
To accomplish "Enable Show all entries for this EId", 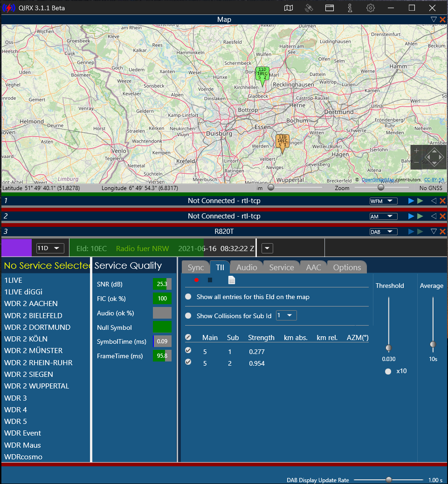I will [x=188, y=297].
